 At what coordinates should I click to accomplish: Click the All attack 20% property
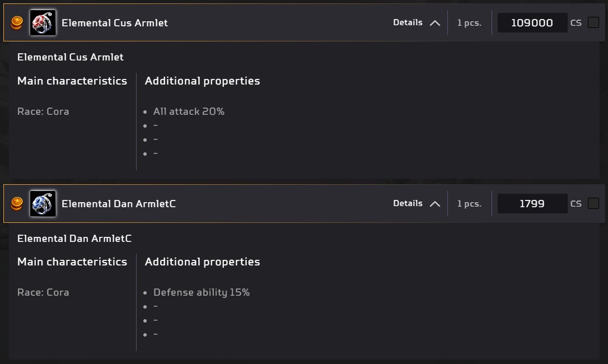(189, 111)
